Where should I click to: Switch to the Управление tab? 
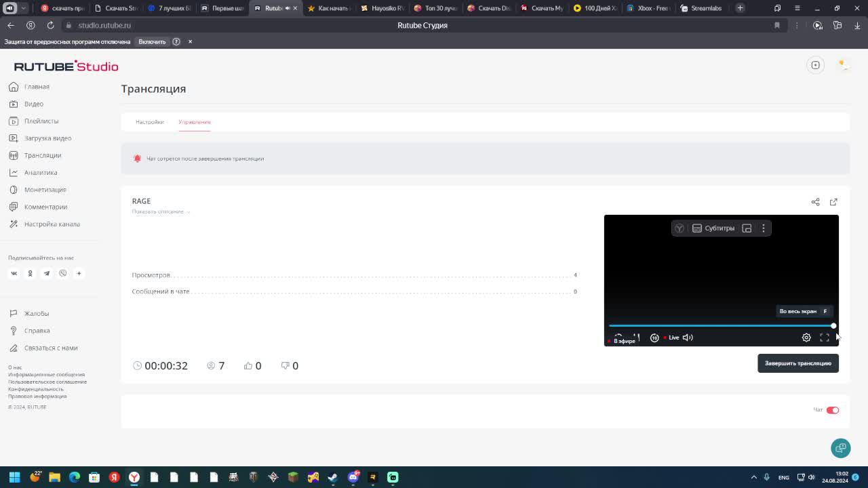(195, 122)
